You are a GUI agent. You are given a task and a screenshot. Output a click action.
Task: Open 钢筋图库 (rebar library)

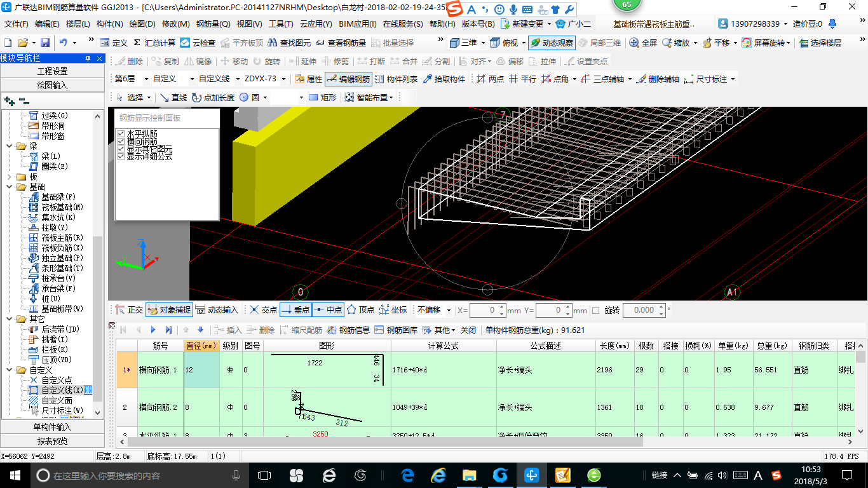tap(396, 330)
